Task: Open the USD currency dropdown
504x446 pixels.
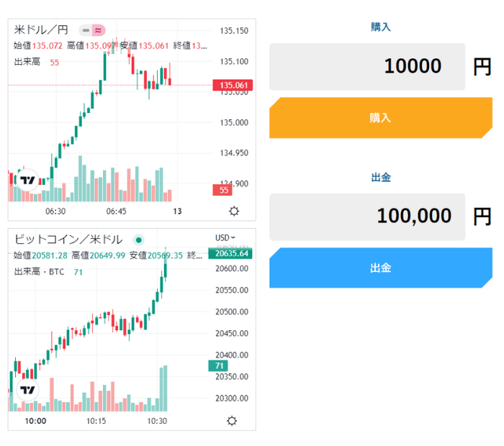Action: point(225,238)
